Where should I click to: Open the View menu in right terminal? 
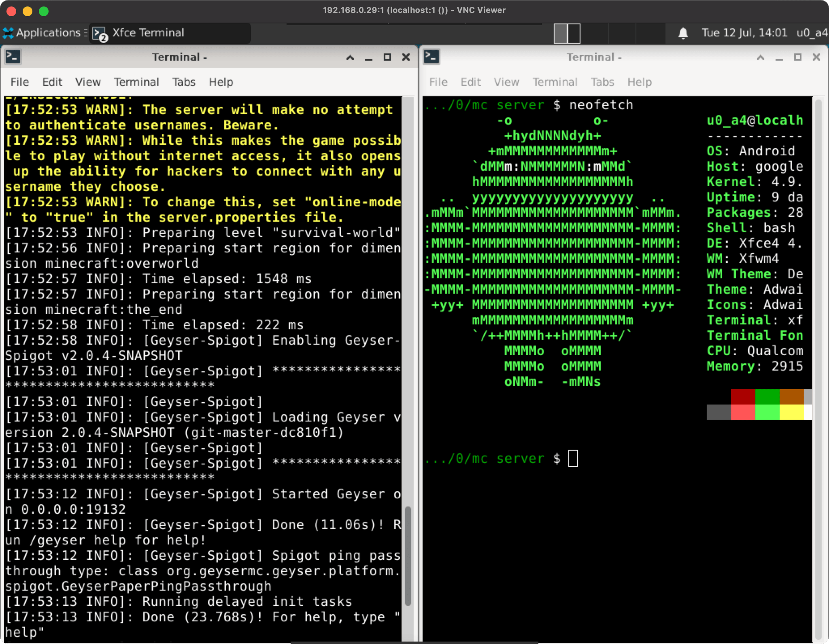506,82
